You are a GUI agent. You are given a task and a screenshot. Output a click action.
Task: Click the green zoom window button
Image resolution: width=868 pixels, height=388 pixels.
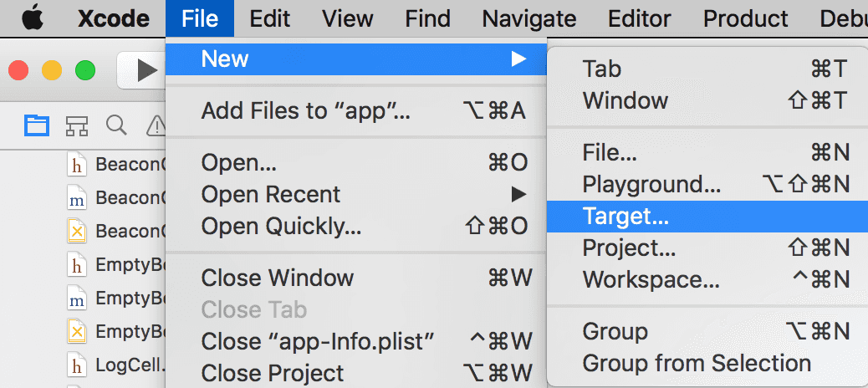click(85, 70)
